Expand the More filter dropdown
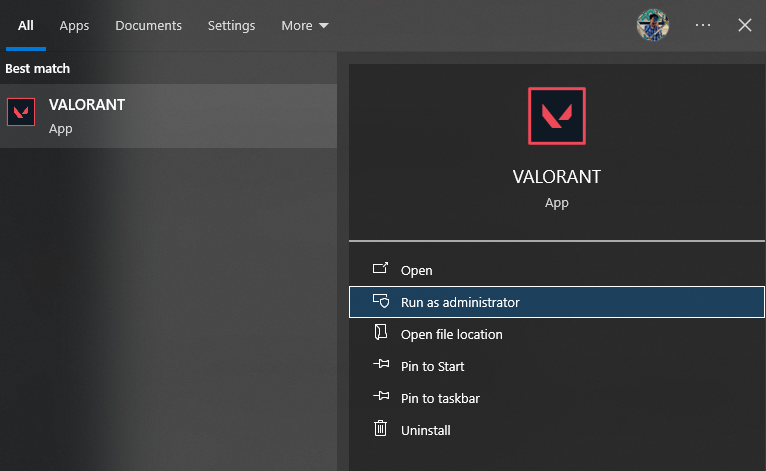Screen dimensions: 766x471 (304, 25)
